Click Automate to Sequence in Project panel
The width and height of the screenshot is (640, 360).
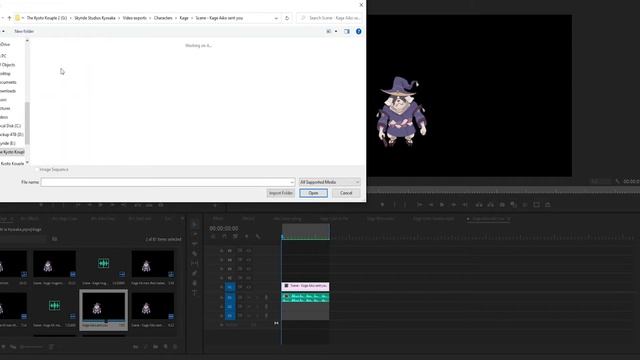[x=136, y=347]
